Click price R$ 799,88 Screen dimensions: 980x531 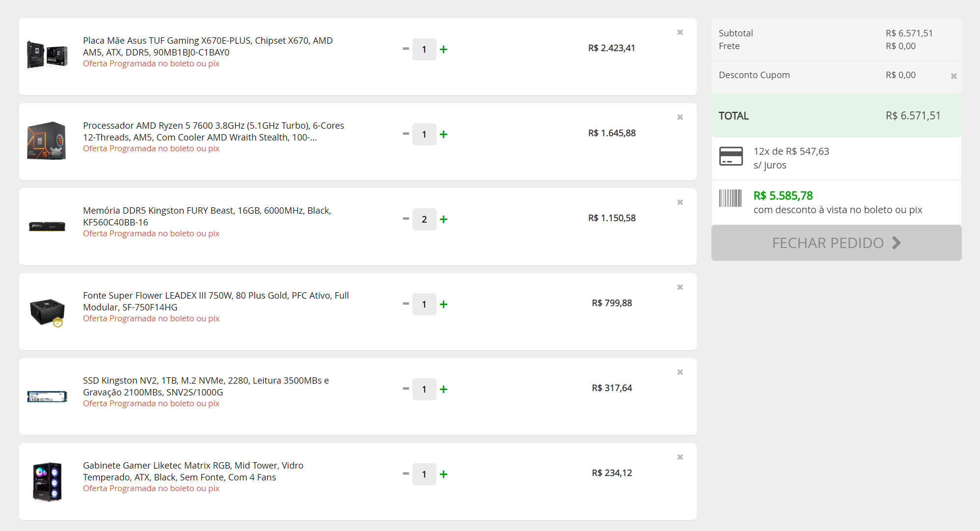pyautogui.click(x=612, y=303)
